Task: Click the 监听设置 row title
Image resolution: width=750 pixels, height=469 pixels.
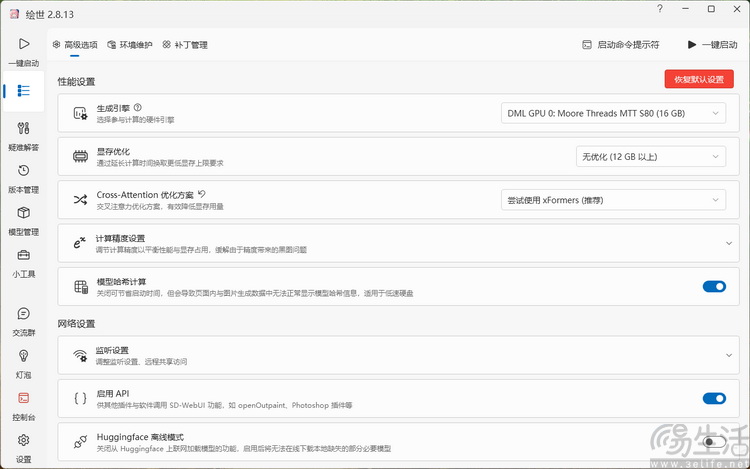Action: pyautogui.click(x=112, y=350)
